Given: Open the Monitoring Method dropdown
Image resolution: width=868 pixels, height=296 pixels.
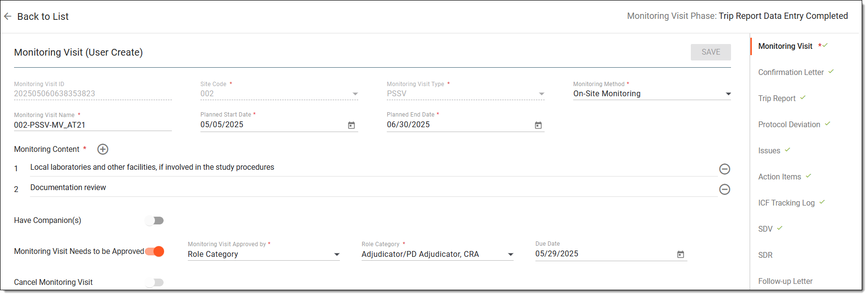Looking at the screenshot, I should pyautogui.click(x=652, y=94).
